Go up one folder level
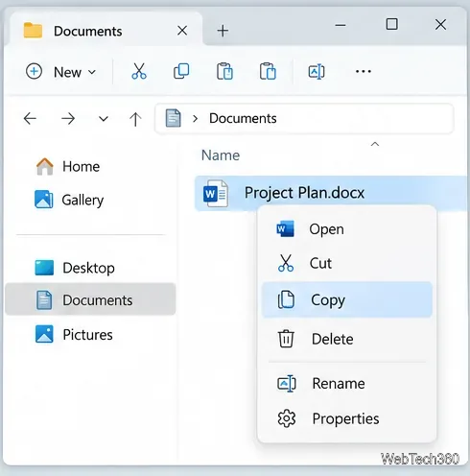The height and width of the screenshot is (476, 470). coord(135,119)
